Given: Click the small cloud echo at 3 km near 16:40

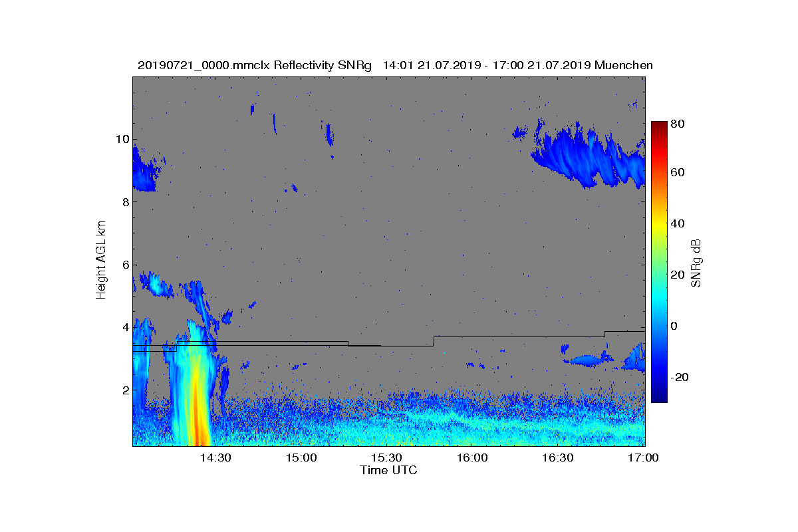Looking at the screenshot, I should pos(587,360).
